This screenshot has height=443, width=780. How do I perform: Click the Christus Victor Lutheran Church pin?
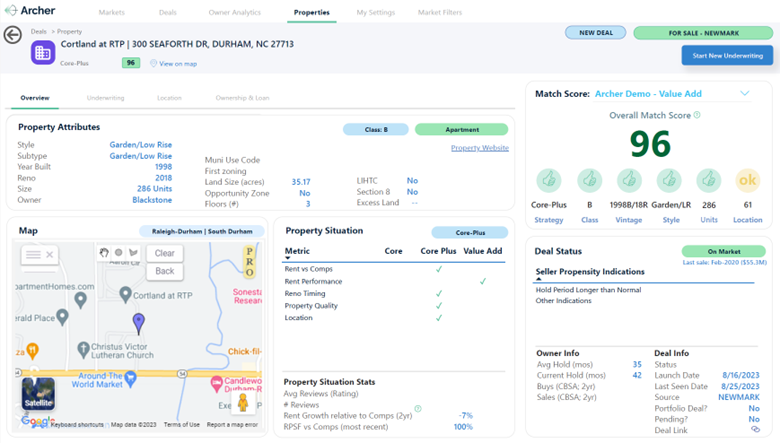(x=83, y=350)
